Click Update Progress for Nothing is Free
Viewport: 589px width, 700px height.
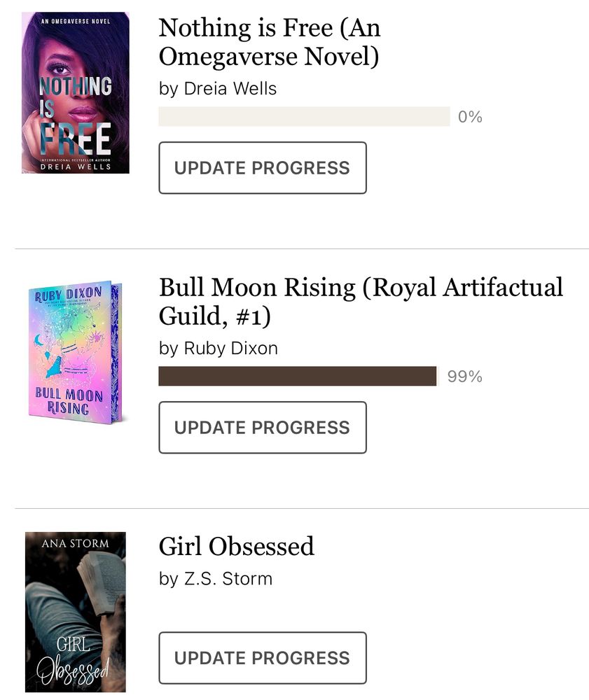coord(263,168)
